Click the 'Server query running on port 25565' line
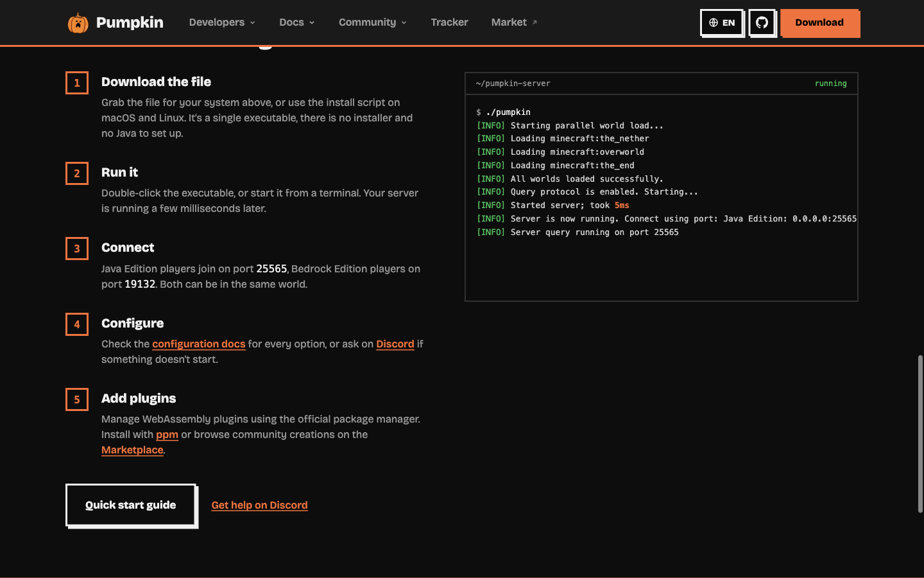924x578 pixels. pos(577,232)
